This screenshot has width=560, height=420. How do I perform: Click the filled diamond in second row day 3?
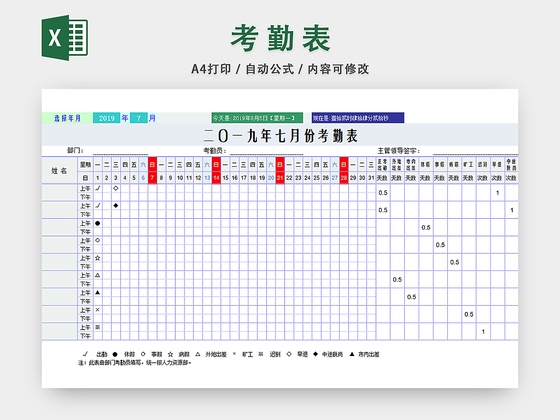pyautogui.click(x=116, y=206)
